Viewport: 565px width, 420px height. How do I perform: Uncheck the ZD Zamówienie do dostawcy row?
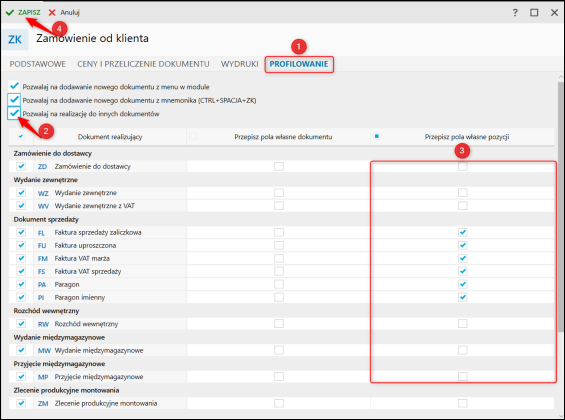pos(21,166)
